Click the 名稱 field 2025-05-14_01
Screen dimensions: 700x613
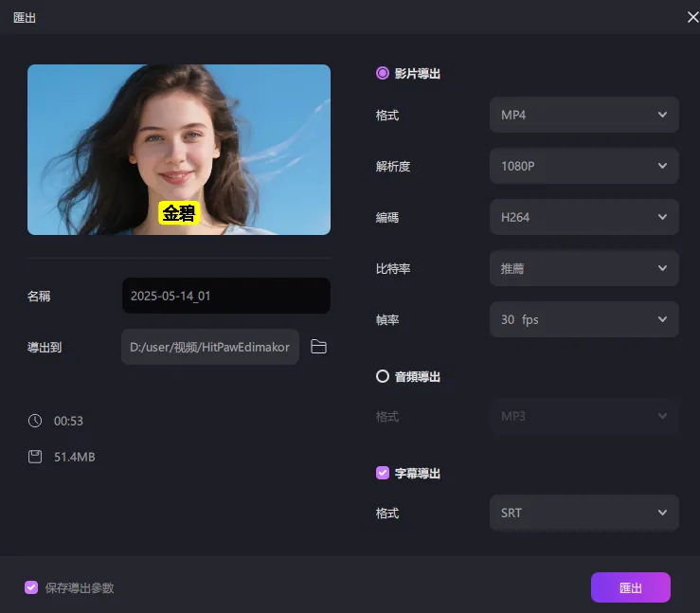[x=225, y=296]
